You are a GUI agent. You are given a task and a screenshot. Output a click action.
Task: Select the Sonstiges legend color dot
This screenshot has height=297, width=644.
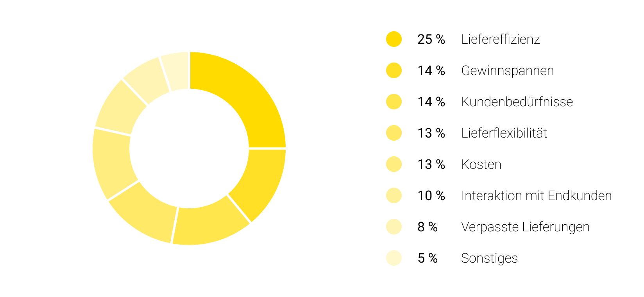click(394, 258)
